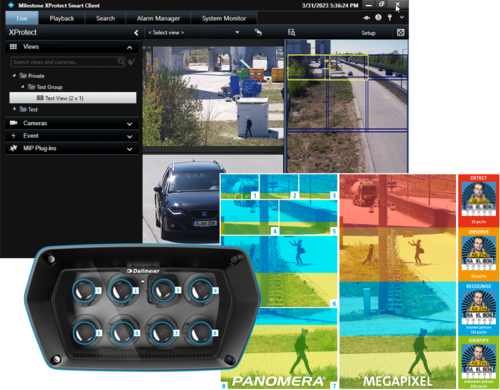Collapse the Private folder tree arrow
This screenshot has height=390, width=500.
point(14,76)
